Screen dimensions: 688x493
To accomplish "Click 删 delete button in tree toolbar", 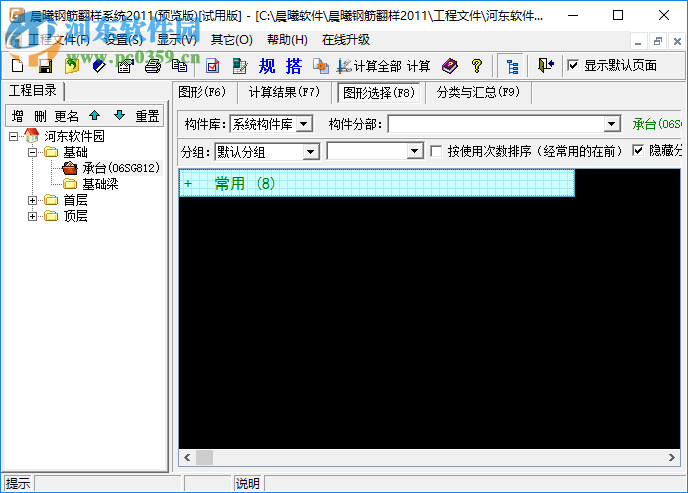I will [x=40, y=116].
